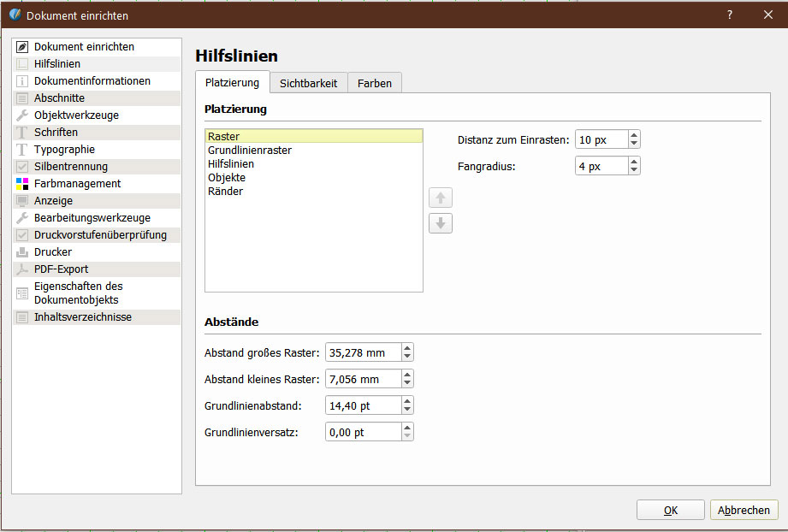This screenshot has height=532, width=788.
Task: Move selected item down with arrow button
Action: 441,224
